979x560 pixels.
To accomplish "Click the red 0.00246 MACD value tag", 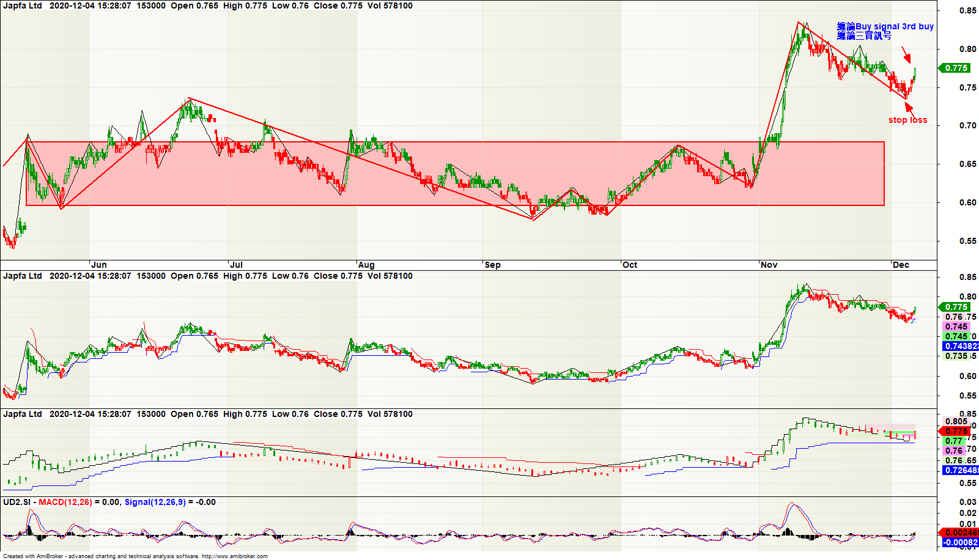I will coord(960,532).
